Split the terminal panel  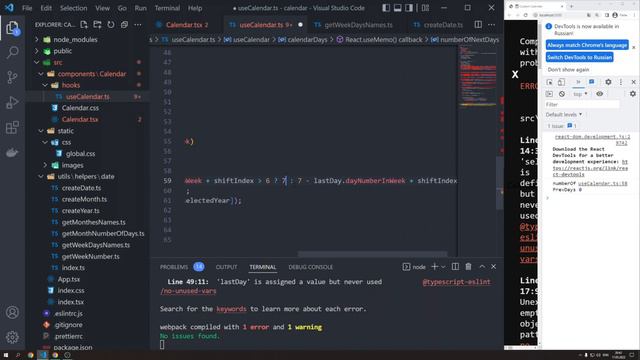[455, 267]
